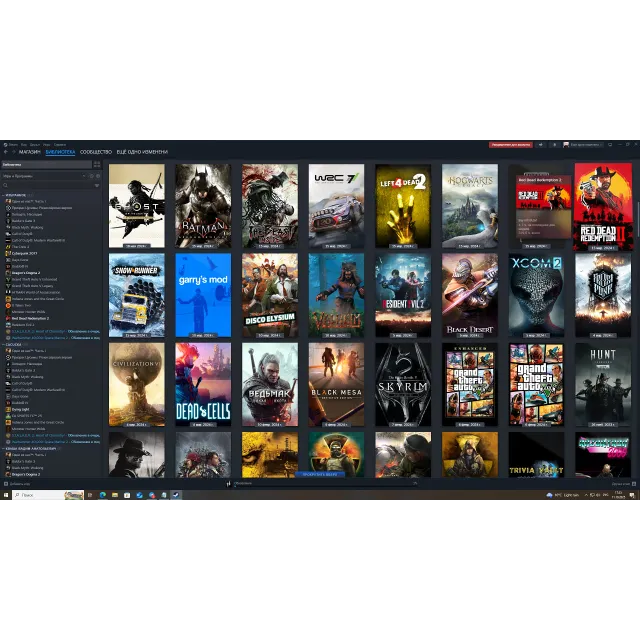The width and height of the screenshot is (640, 640).
Task: Toggle the recent activity clock filter
Action: [91, 176]
